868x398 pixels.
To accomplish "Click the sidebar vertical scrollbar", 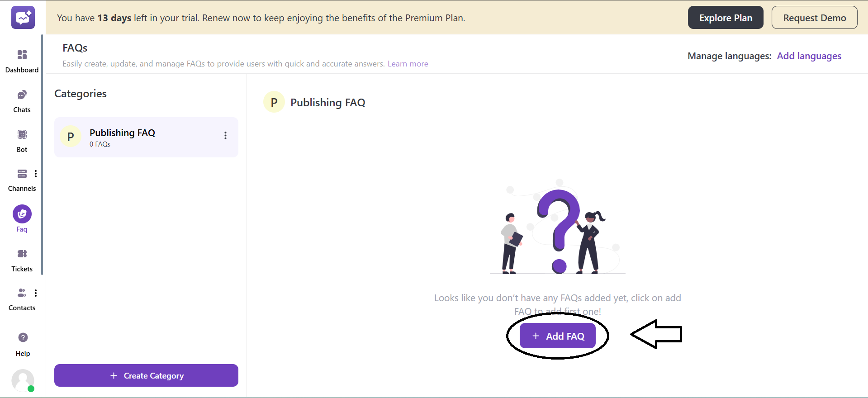I will pos(42,155).
